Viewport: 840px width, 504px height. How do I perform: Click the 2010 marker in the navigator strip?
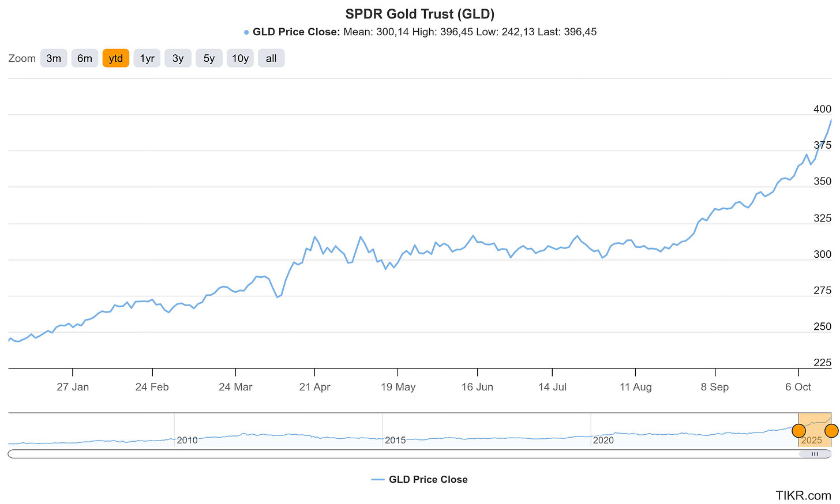(x=186, y=440)
